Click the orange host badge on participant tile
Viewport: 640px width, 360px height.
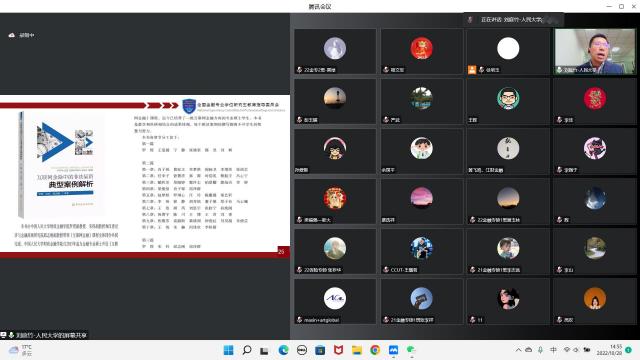[472, 69]
